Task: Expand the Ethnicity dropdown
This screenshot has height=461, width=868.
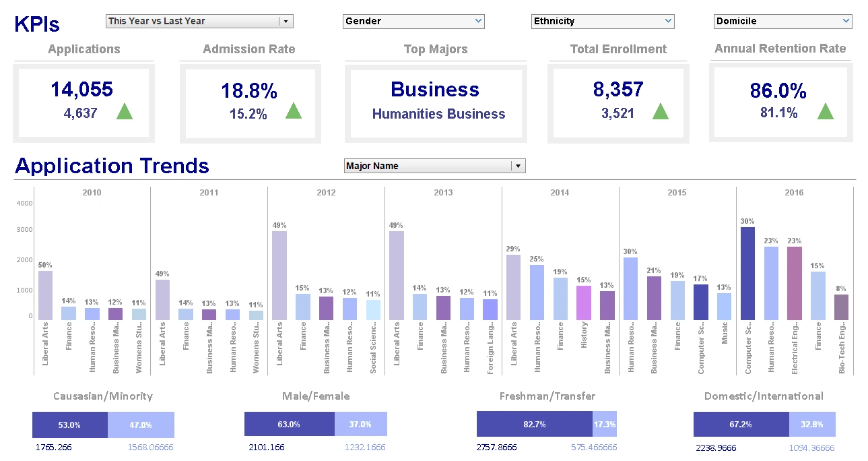Action: pyautogui.click(x=602, y=21)
